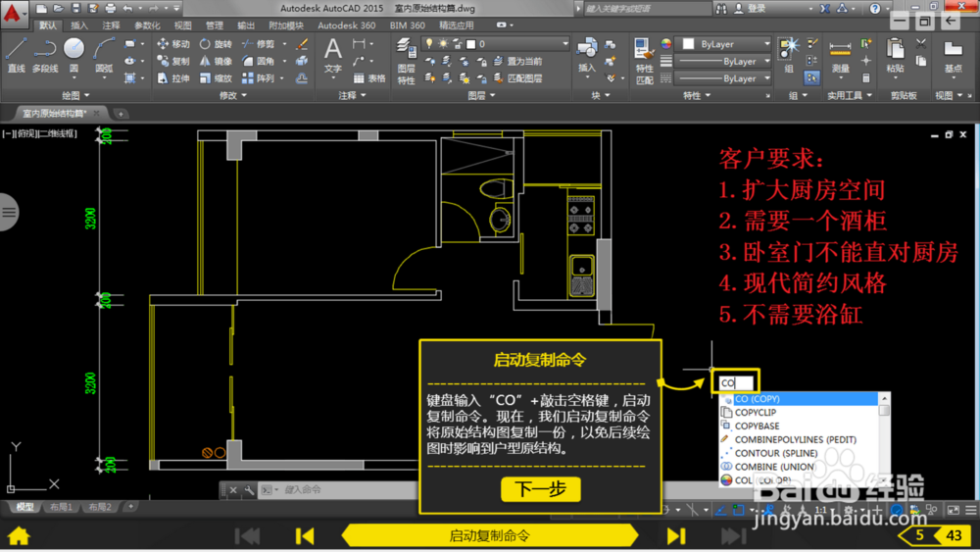Select the 多段线 (Polyline) tool
The image size is (980, 552).
tap(45, 55)
